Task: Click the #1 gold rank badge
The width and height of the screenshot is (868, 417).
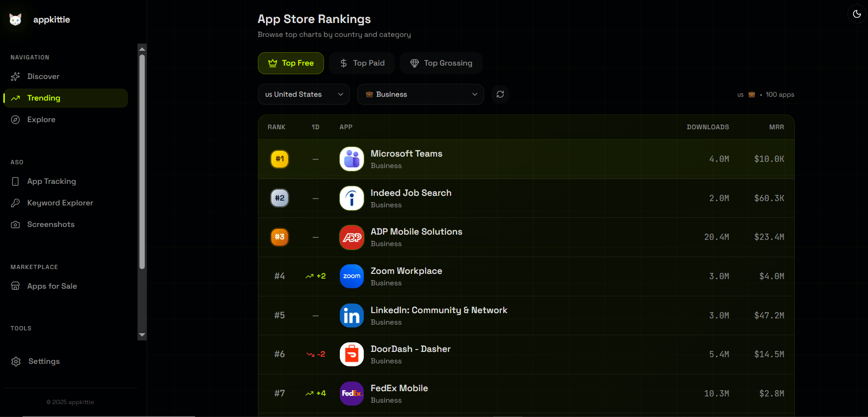Action: pos(280,159)
